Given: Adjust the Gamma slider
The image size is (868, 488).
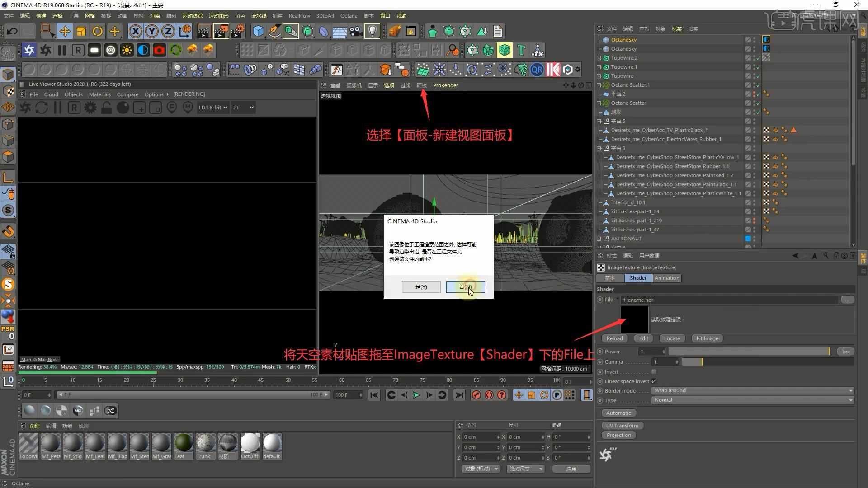Looking at the screenshot, I should pyautogui.click(x=768, y=362).
